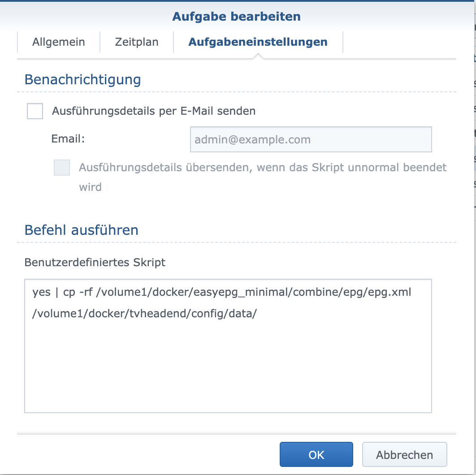Place cursor on the tvheadend/config/data path line
Screen dimensions: 476x475
(x=144, y=313)
